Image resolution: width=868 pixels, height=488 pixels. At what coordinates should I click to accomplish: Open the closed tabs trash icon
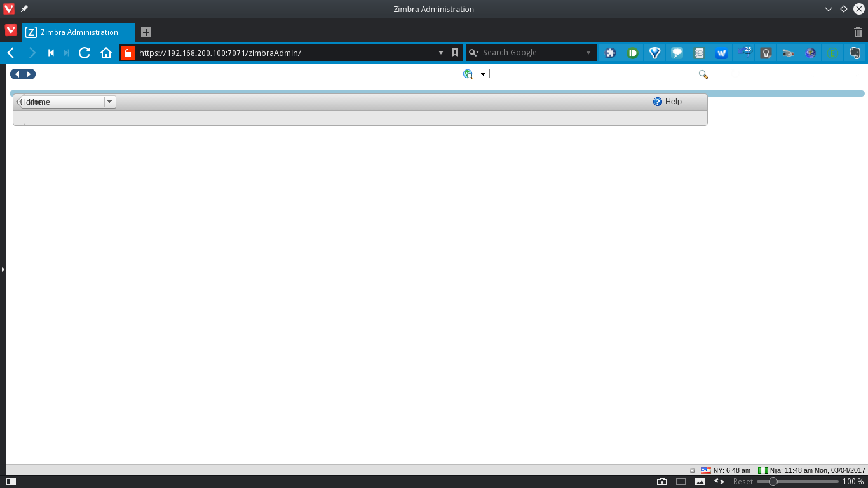tap(858, 32)
